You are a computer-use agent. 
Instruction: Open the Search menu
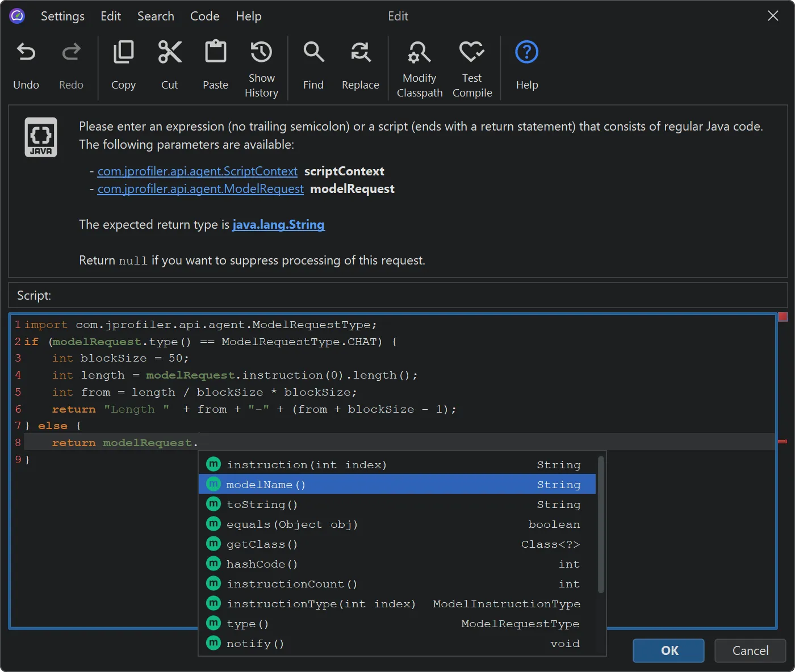point(156,16)
